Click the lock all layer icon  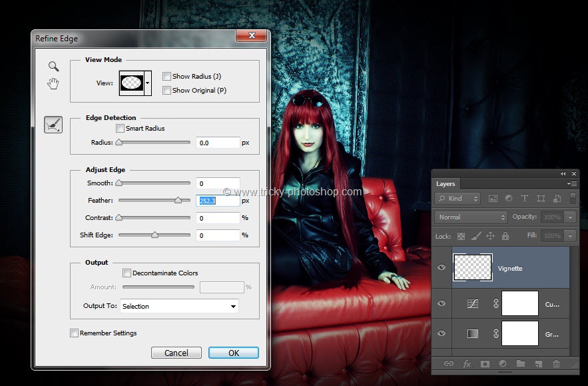click(505, 236)
